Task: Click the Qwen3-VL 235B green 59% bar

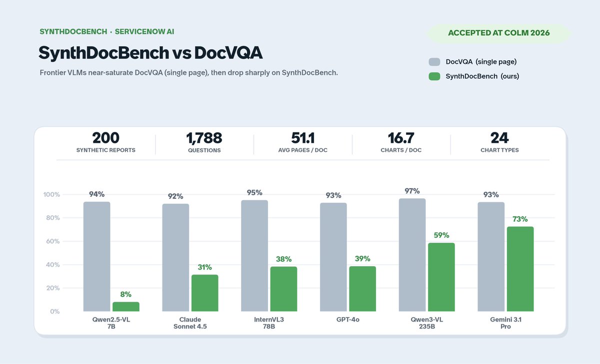Action: [441, 277]
